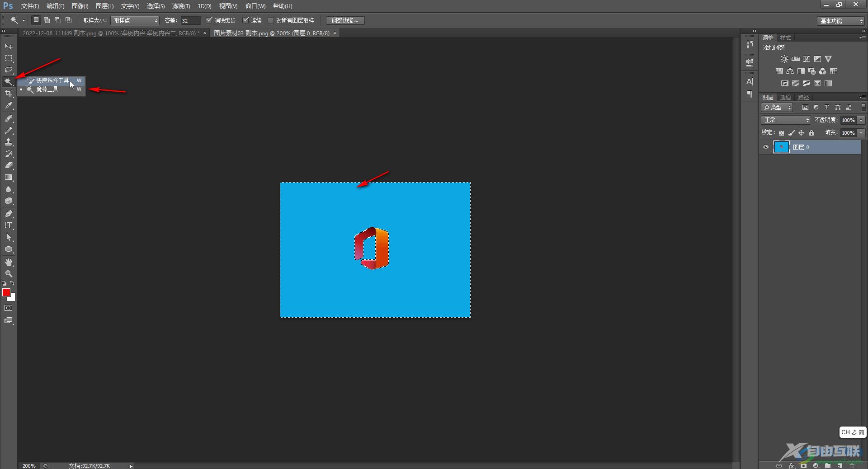This screenshot has width=868, height=469.
Task: Select the History Brush tool
Action: point(9,154)
